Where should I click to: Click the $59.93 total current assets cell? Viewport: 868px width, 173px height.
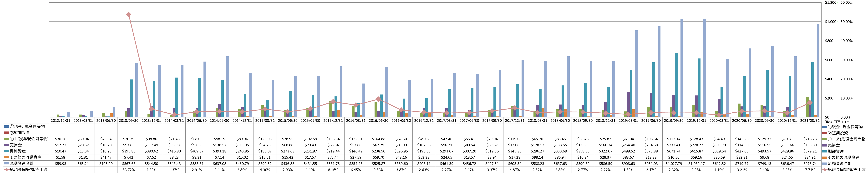61,164
